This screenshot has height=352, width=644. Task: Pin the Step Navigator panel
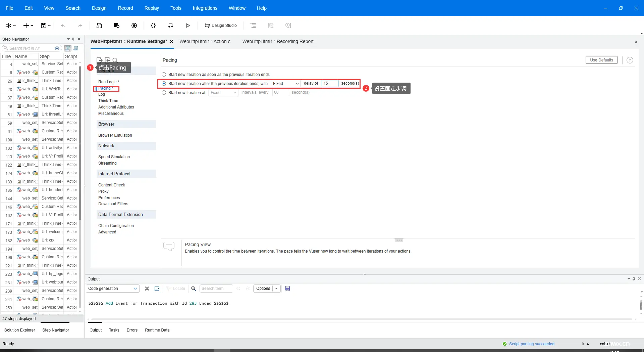coord(73,39)
